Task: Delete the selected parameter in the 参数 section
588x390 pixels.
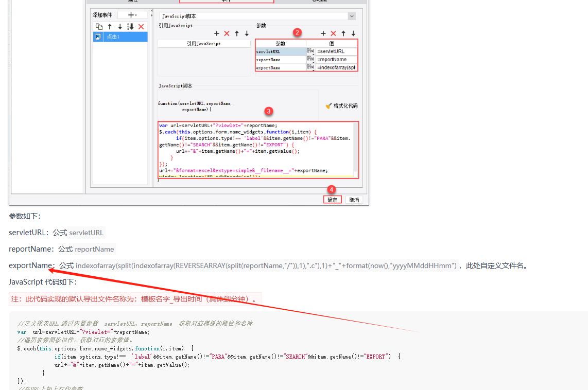Action: pyautogui.click(x=333, y=33)
